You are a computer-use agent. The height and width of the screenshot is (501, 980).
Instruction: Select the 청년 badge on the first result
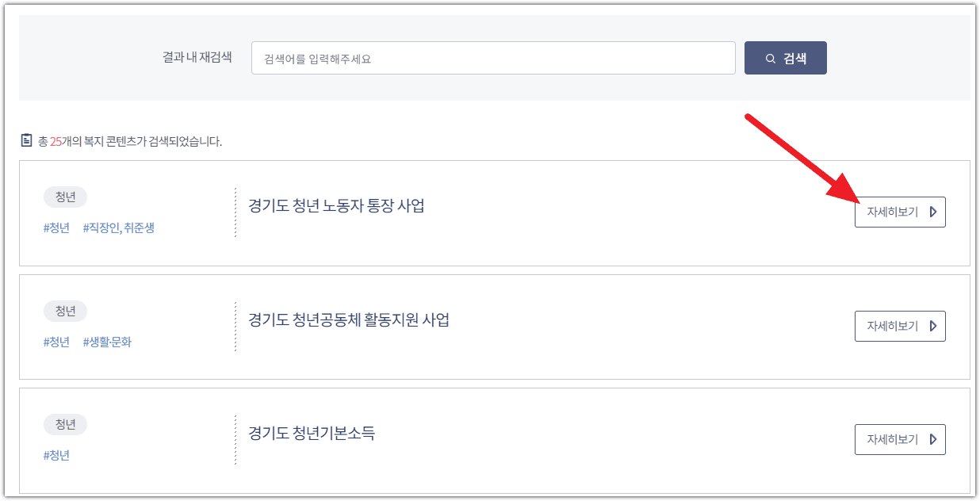[66, 197]
